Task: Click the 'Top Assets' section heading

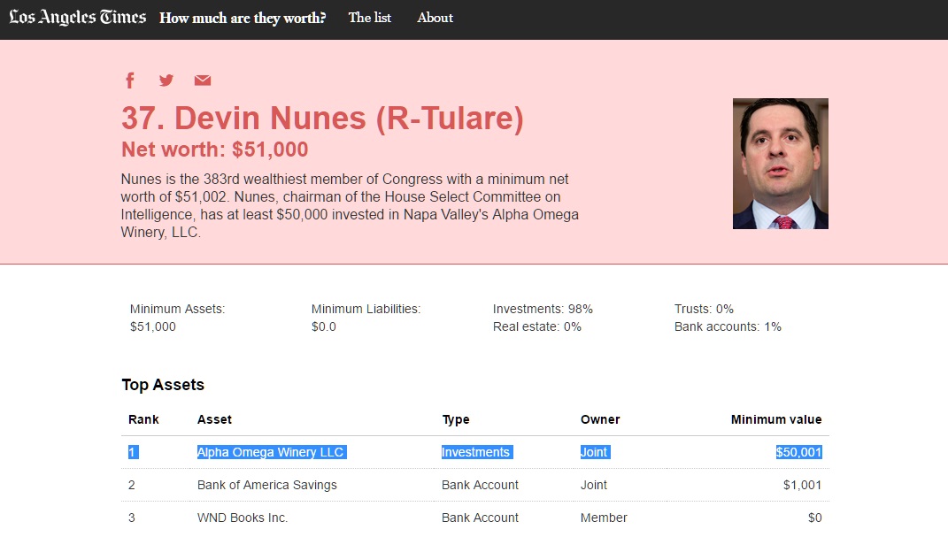Action: coord(163,385)
